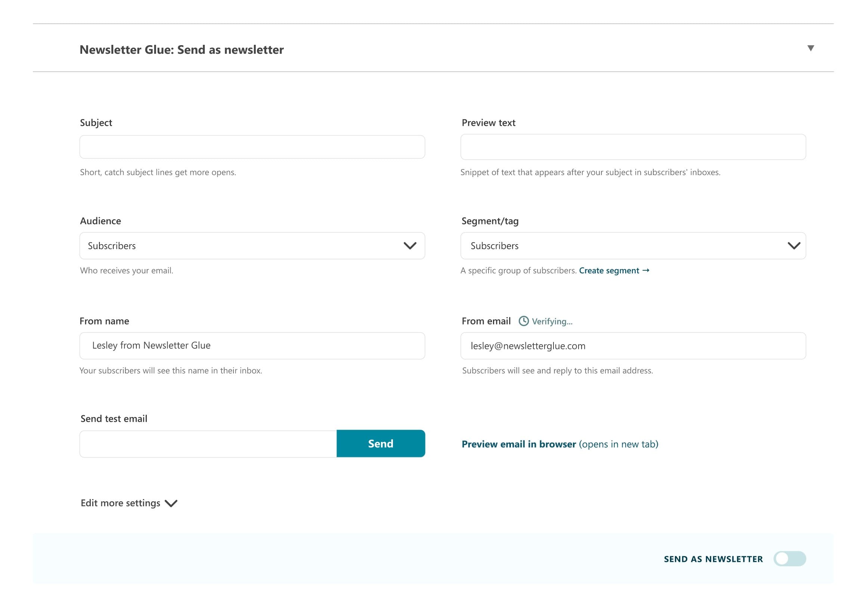
Task: Expand Edit more settings
Action: click(121, 503)
